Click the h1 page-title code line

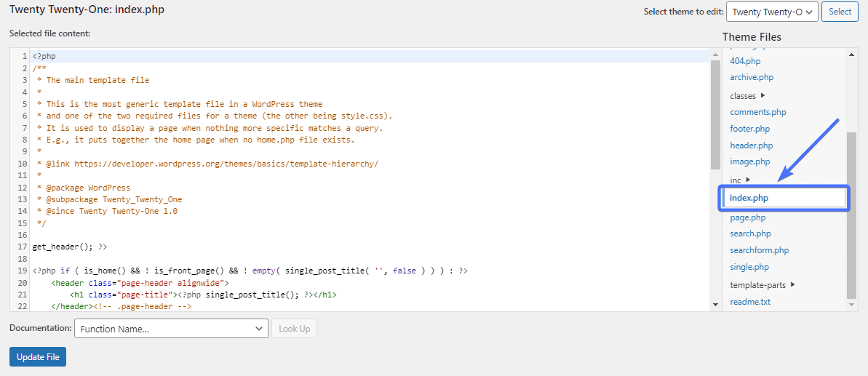point(203,295)
